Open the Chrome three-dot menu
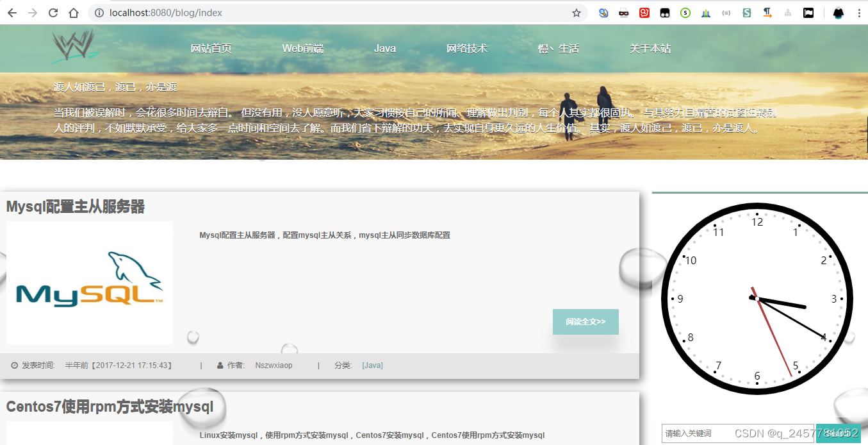The image size is (868, 445). (x=859, y=13)
